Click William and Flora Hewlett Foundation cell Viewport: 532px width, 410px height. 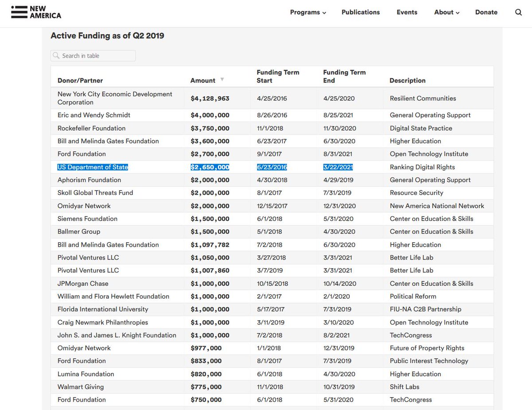click(x=113, y=296)
